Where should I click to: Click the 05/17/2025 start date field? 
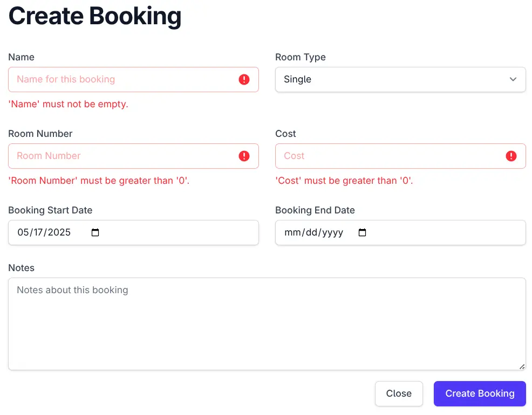pos(133,233)
